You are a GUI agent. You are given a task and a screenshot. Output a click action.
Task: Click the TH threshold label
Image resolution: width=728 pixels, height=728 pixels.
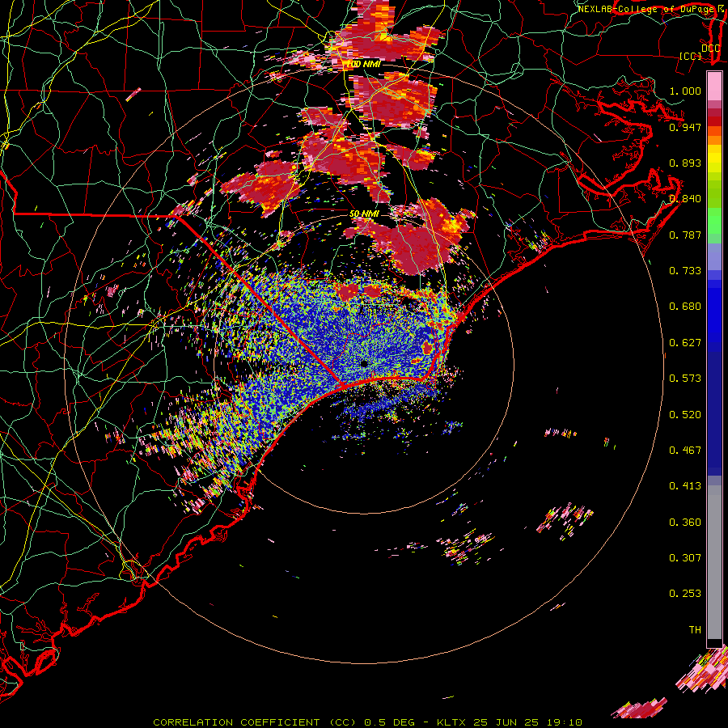[x=695, y=630]
